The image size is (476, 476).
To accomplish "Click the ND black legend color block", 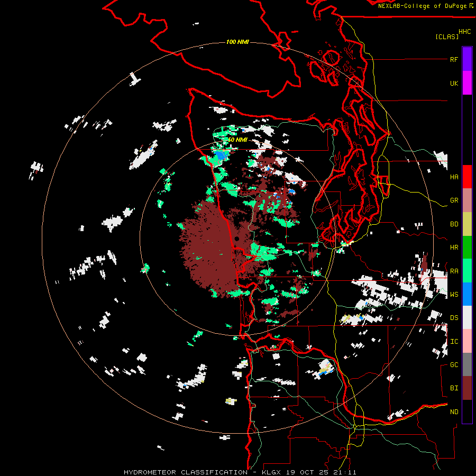I will [467, 411].
